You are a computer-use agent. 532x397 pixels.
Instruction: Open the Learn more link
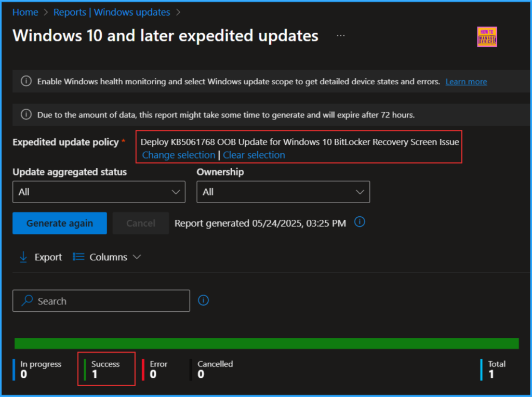tap(466, 82)
